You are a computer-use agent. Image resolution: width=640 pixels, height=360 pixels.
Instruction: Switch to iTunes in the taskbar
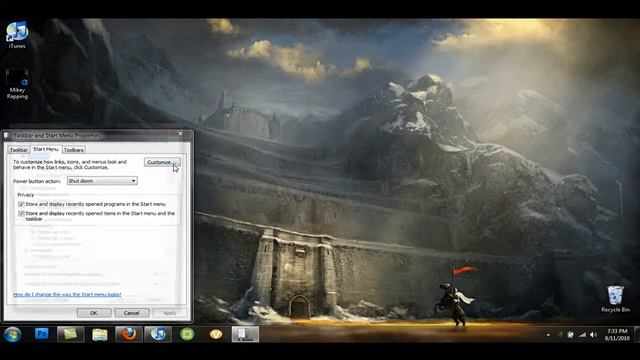[x=158, y=334]
